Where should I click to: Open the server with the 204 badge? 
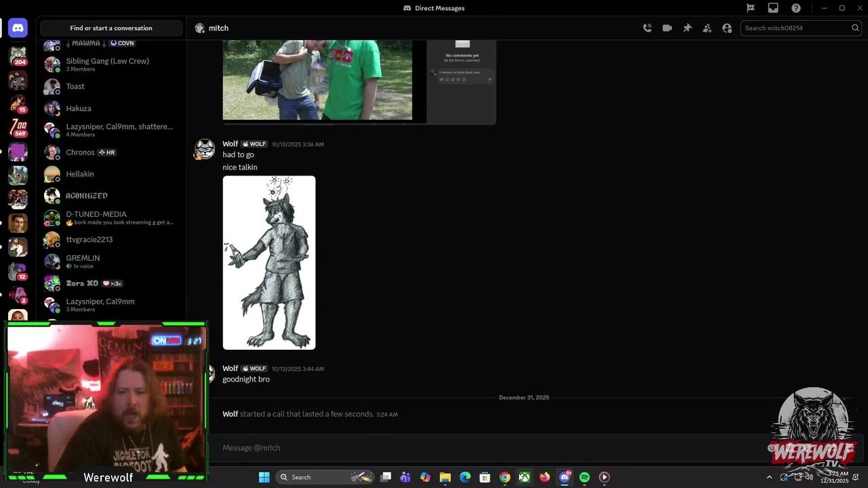[18, 56]
